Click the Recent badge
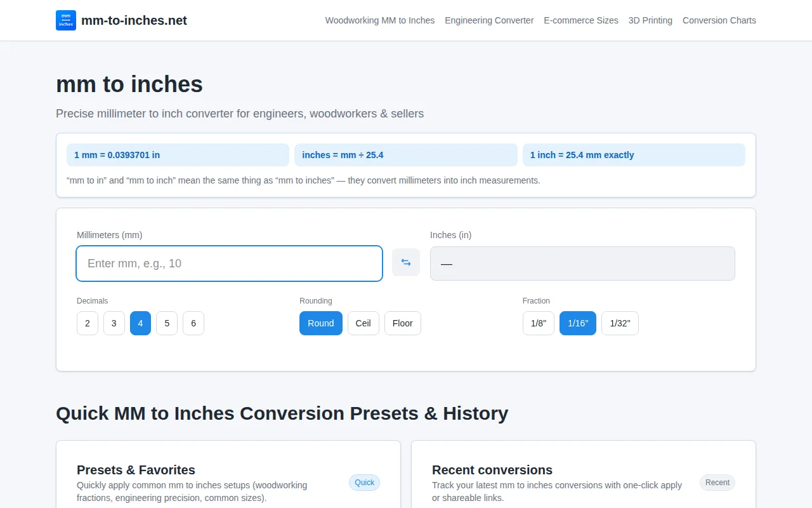Image resolution: width=812 pixels, height=508 pixels. [x=717, y=483]
